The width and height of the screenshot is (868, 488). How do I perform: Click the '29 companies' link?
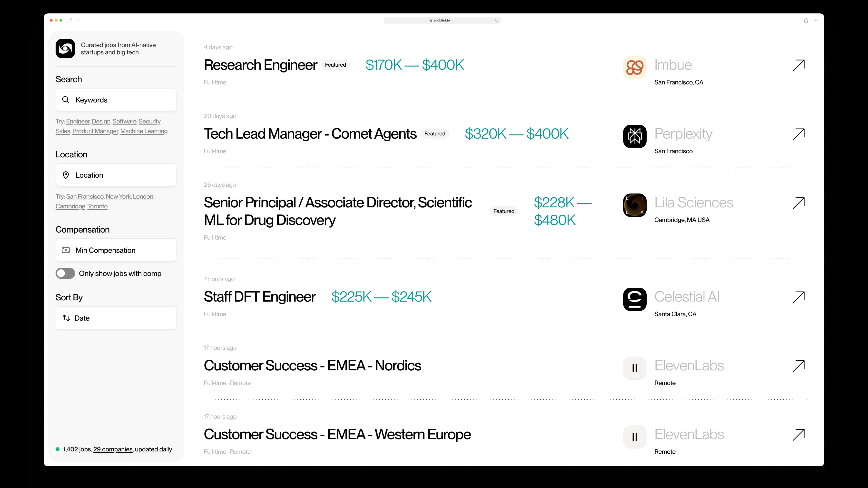pyautogui.click(x=113, y=449)
